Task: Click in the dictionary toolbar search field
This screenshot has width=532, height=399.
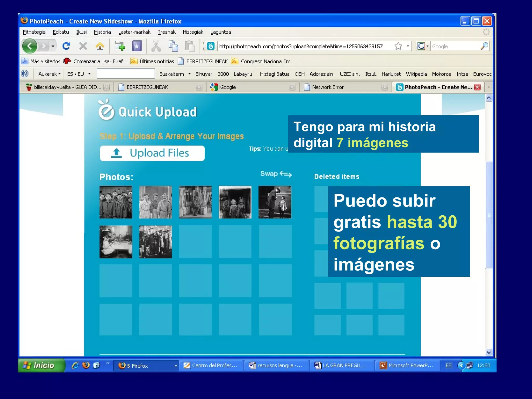Action: tap(126, 74)
